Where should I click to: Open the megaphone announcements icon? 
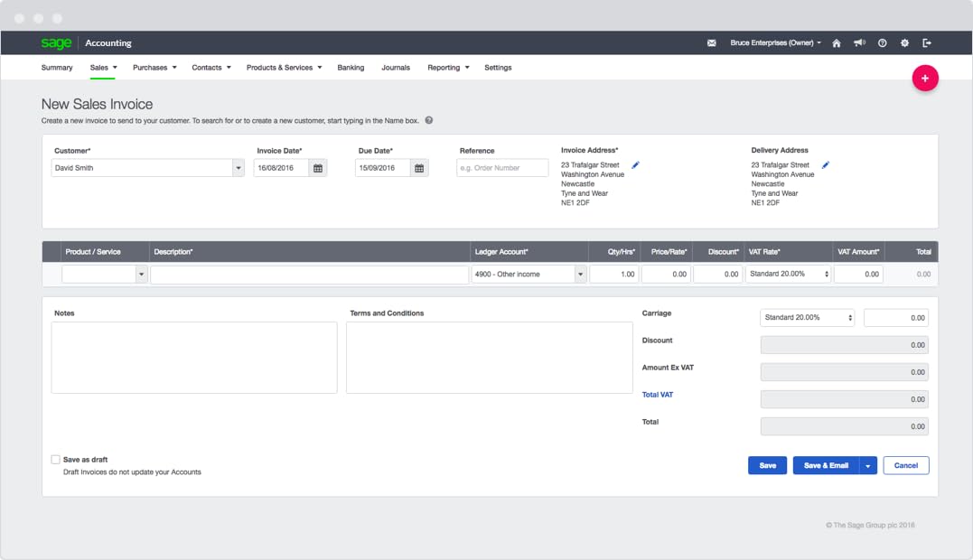pos(859,43)
